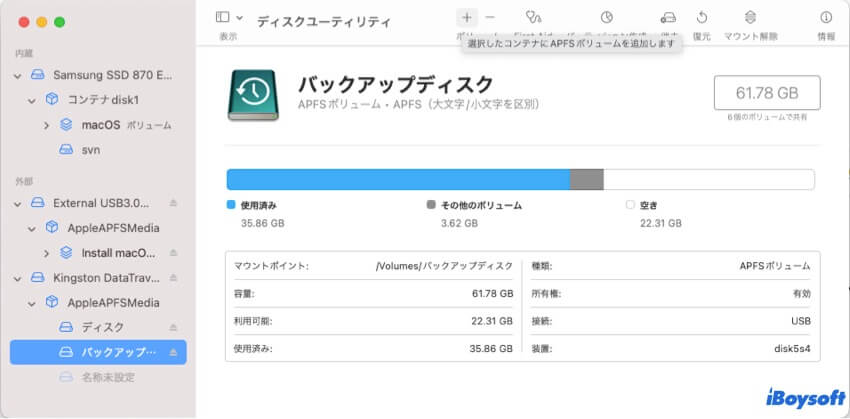Select External USB3.0 disk row

tap(98, 203)
